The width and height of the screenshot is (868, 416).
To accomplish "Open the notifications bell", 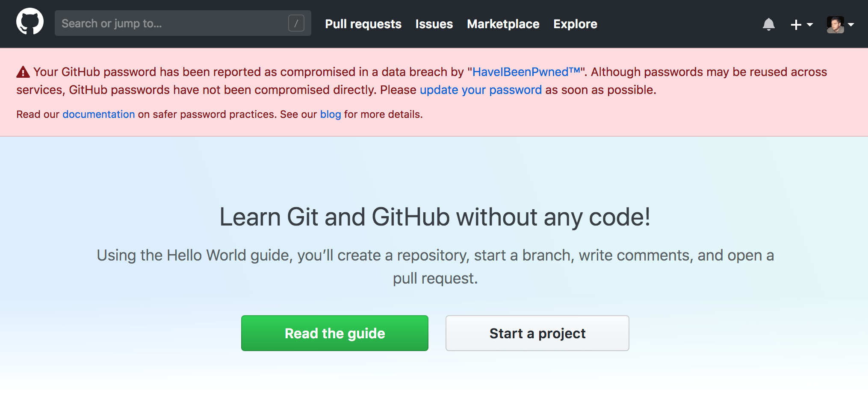I will click(x=768, y=24).
